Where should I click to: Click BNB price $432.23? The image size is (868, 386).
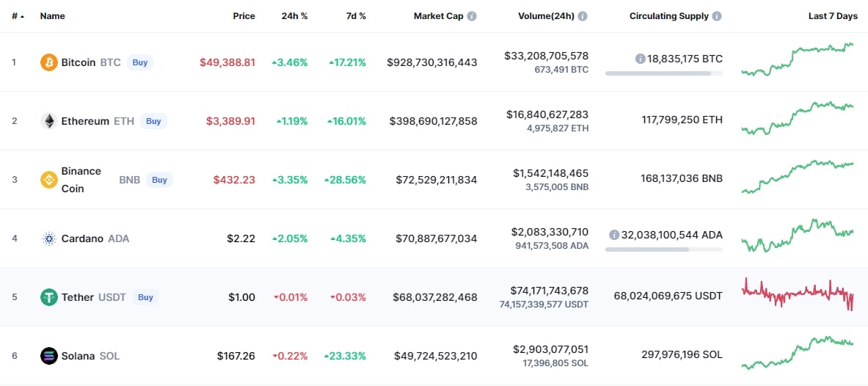pyautogui.click(x=235, y=180)
